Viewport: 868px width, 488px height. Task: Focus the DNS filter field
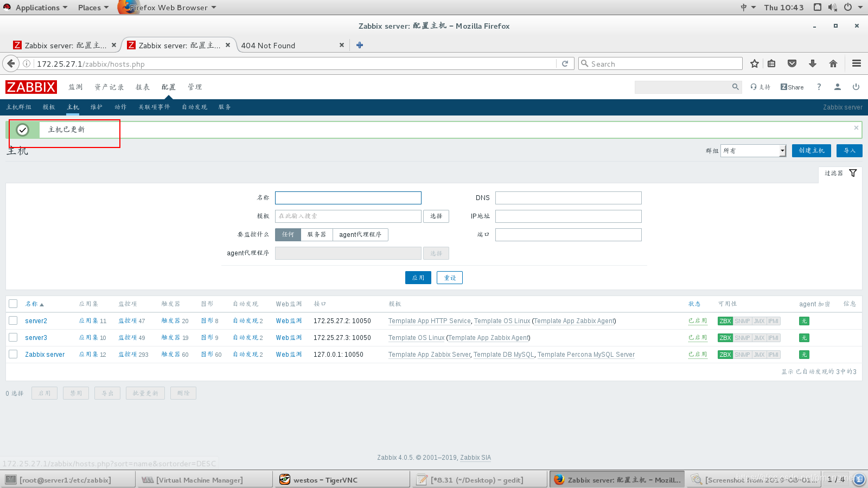(569, 198)
